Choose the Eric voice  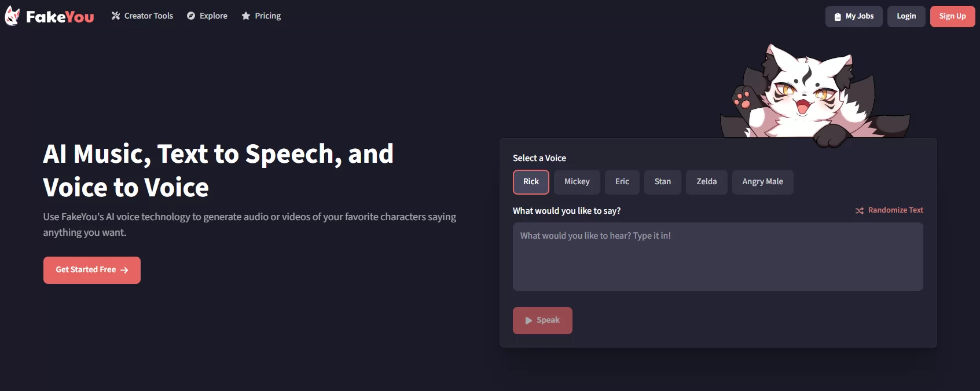(622, 182)
